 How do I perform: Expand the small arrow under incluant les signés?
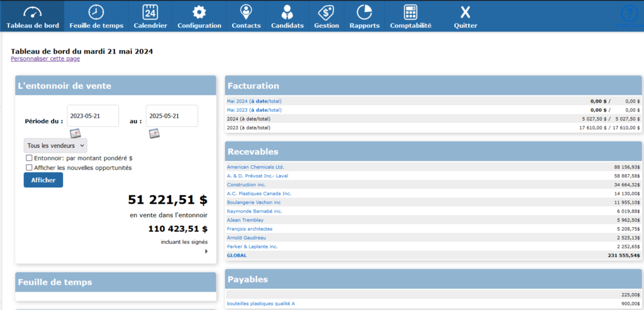pos(206,252)
